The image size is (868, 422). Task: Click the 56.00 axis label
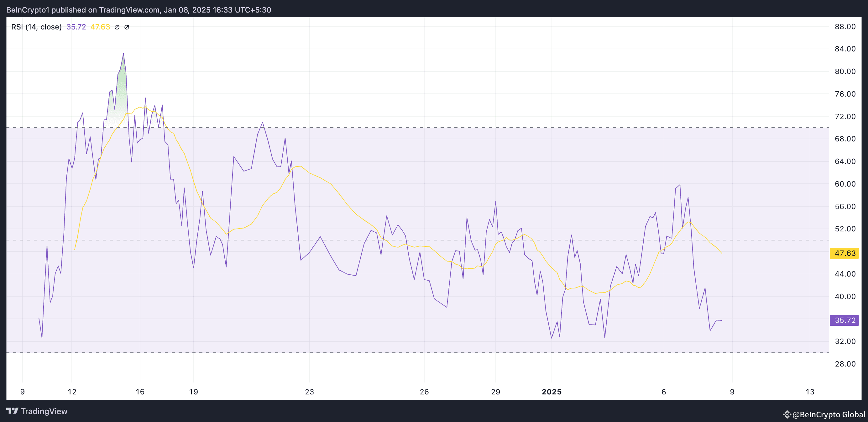pos(845,207)
